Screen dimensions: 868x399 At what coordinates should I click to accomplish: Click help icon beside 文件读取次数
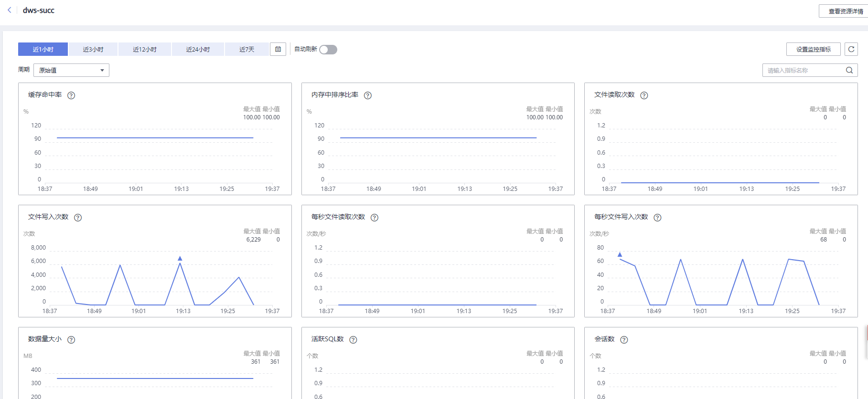point(644,95)
